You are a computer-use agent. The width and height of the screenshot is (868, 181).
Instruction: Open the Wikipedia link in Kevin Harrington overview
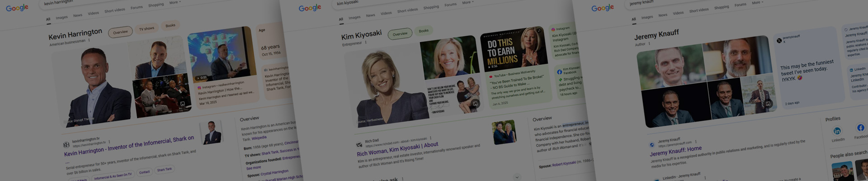point(259,138)
